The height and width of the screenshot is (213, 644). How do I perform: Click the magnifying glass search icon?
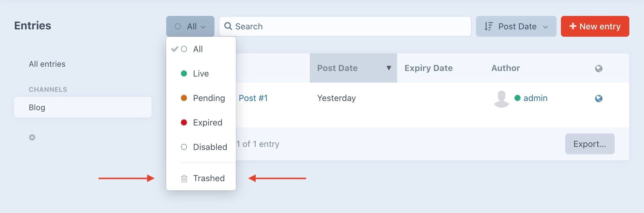click(228, 26)
